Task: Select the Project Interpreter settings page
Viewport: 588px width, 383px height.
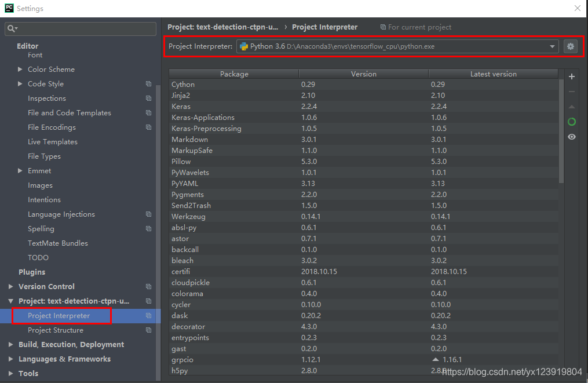Action: click(x=59, y=316)
